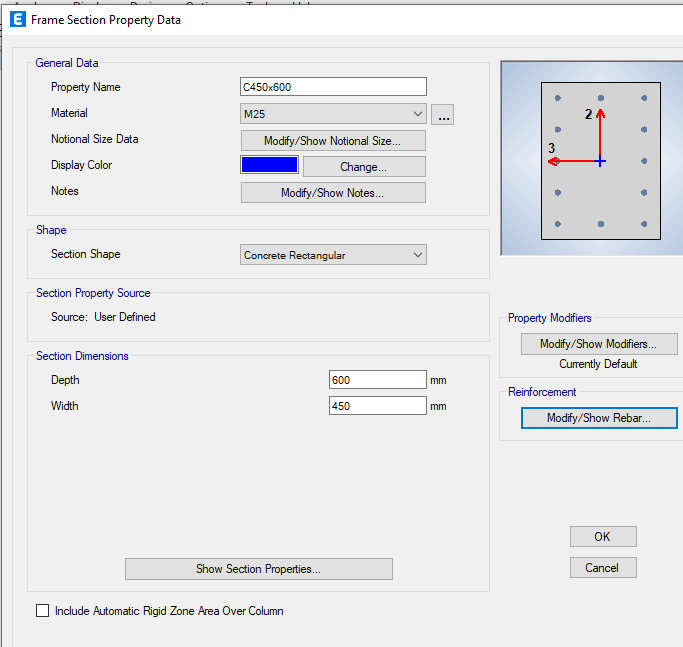Confirm with the OK button

coord(603,536)
